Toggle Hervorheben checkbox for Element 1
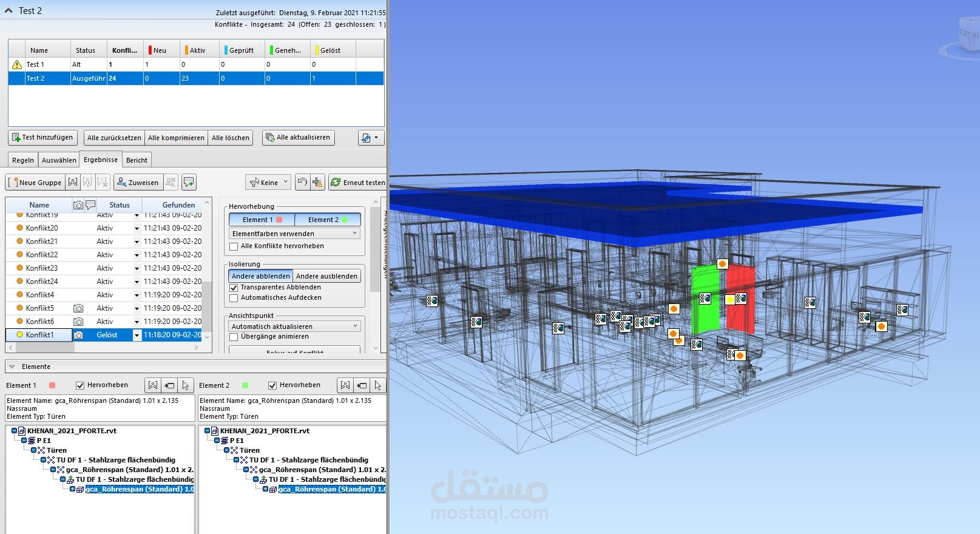Image resolution: width=980 pixels, height=534 pixels. [80, 385]
